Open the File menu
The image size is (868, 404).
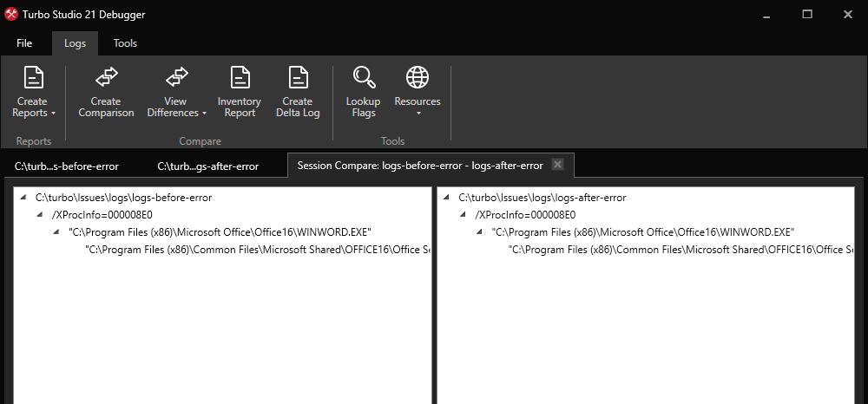[24, 43]
